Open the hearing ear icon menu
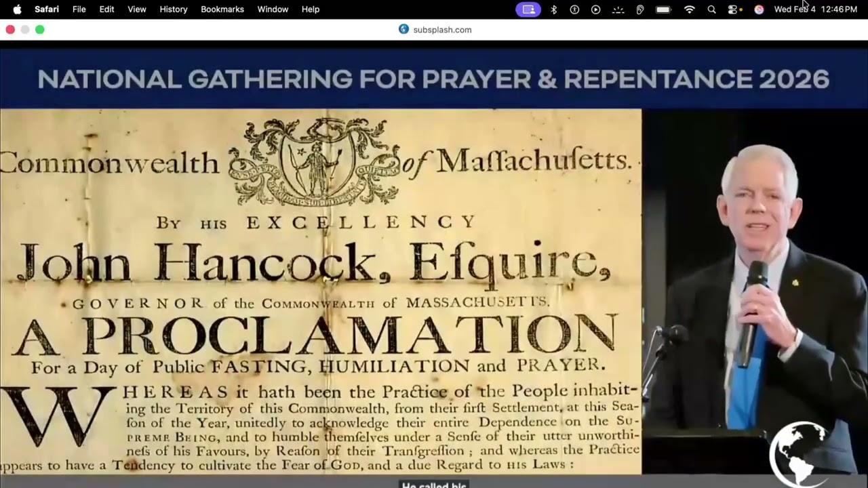The height and width of the screenshot is (488, 868). pyautogui.click(x=639, y=9)
